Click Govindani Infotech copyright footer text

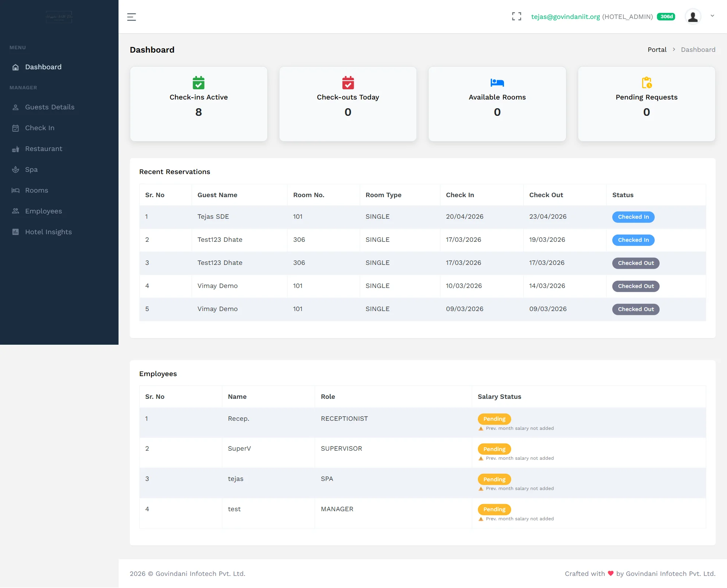[x=187, y=574]
